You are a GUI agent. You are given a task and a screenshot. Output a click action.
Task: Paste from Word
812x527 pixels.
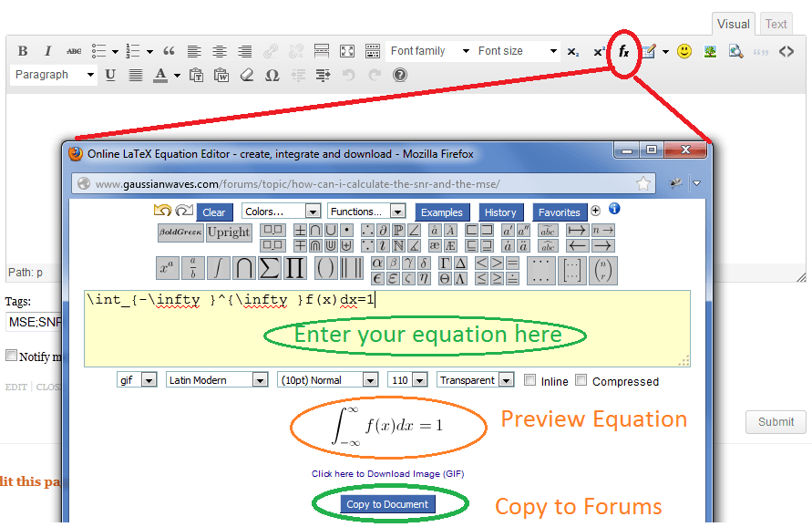(x=221, y=75)
